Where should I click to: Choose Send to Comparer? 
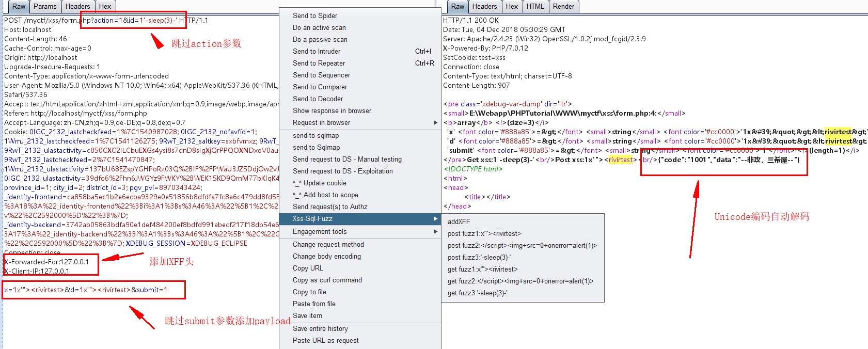(360, 87)
